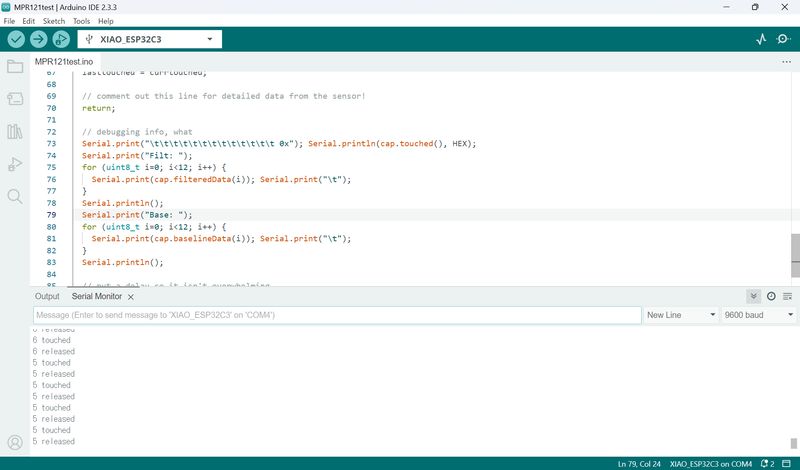Start debugging with the debug play button

61,39
